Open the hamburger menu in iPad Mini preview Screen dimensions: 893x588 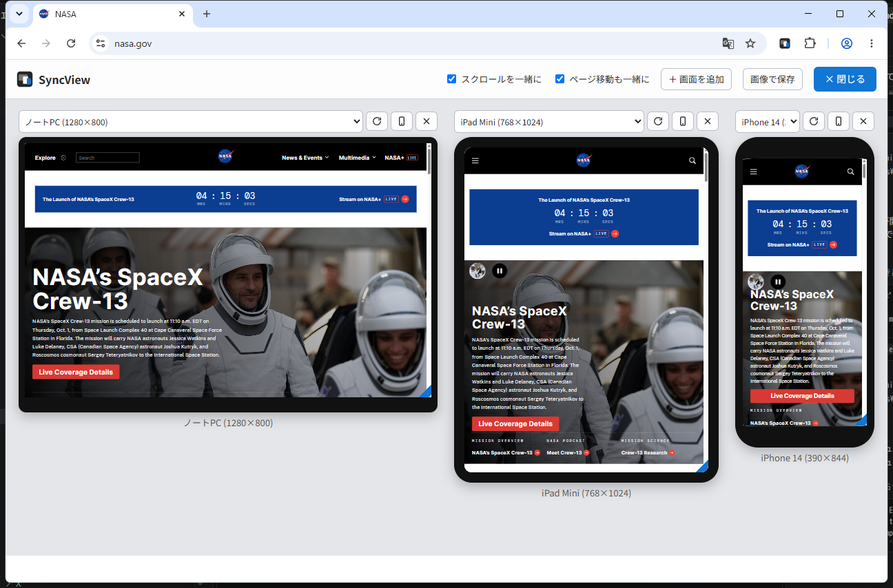pos(475,160)
